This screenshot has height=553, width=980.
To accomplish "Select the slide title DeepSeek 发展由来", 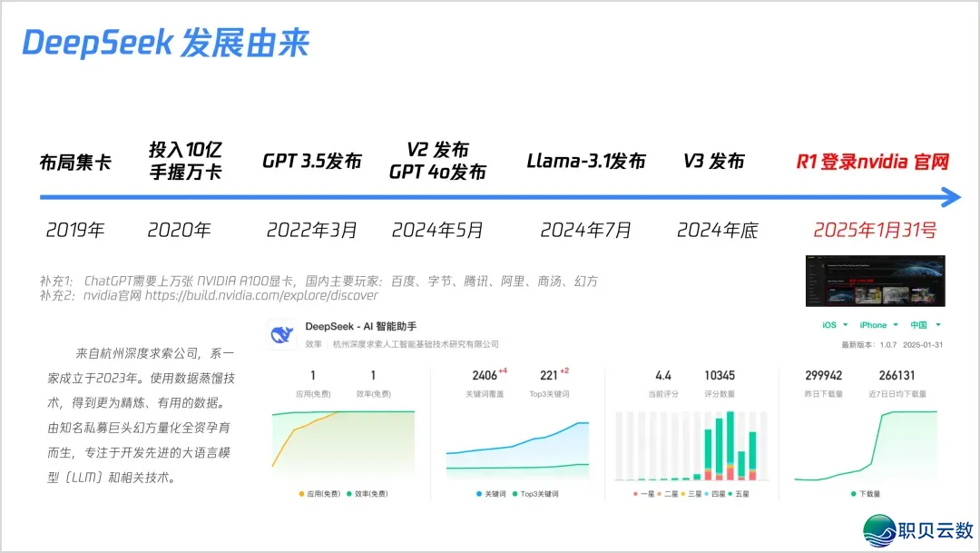I will 166,43.
